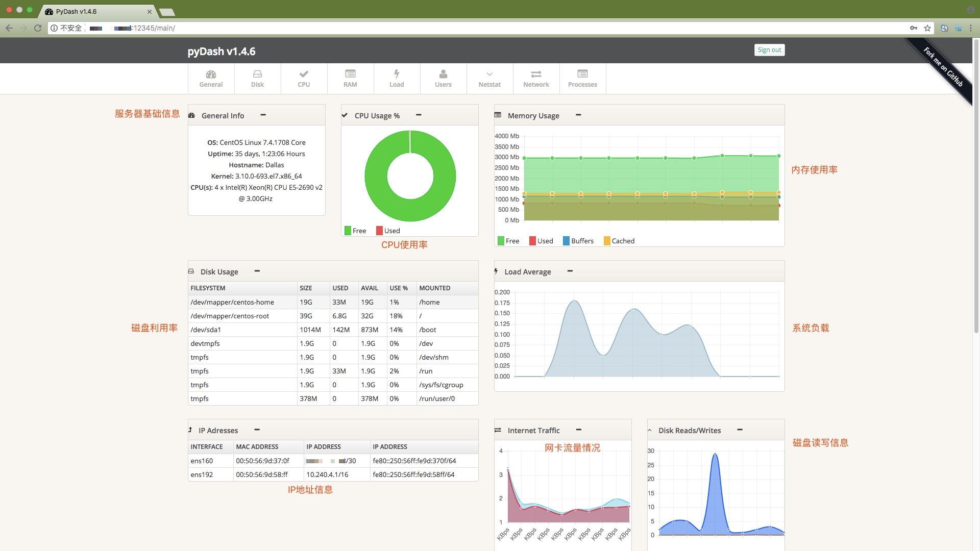This screenshot has width=980, height=551.
Task: Close the PyDash v1.4.6 browser tab
Action: (x=150, y=11)
